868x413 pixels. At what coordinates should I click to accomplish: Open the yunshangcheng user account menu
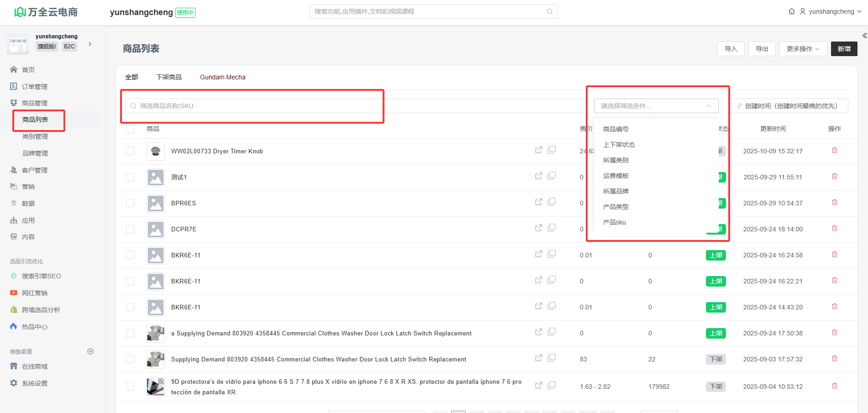831,11
